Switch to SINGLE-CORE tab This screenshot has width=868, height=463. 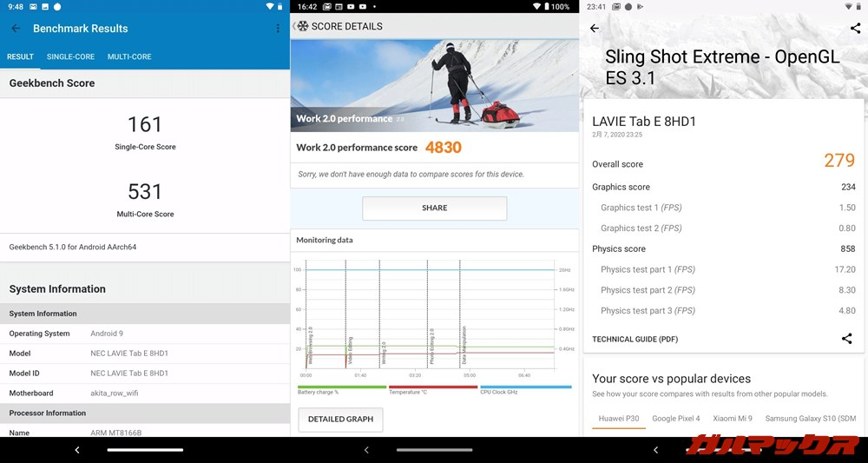point(70,57)
